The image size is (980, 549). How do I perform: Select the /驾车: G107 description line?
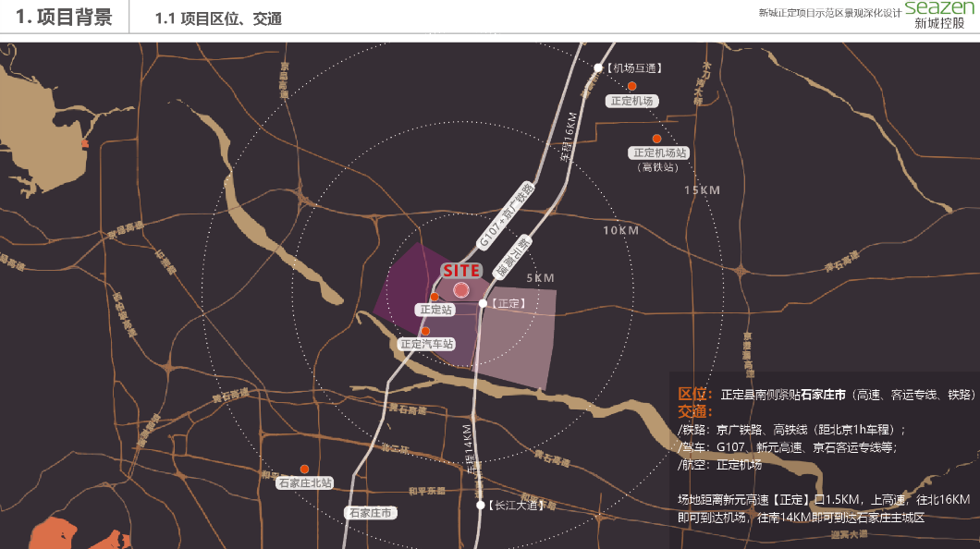[788, 447]
